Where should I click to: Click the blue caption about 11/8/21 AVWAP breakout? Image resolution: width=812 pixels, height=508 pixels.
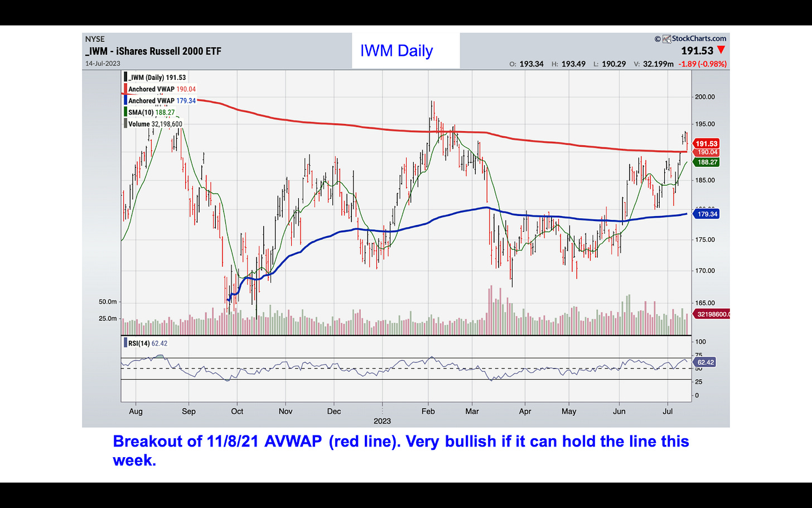click(x=401, y=451)
